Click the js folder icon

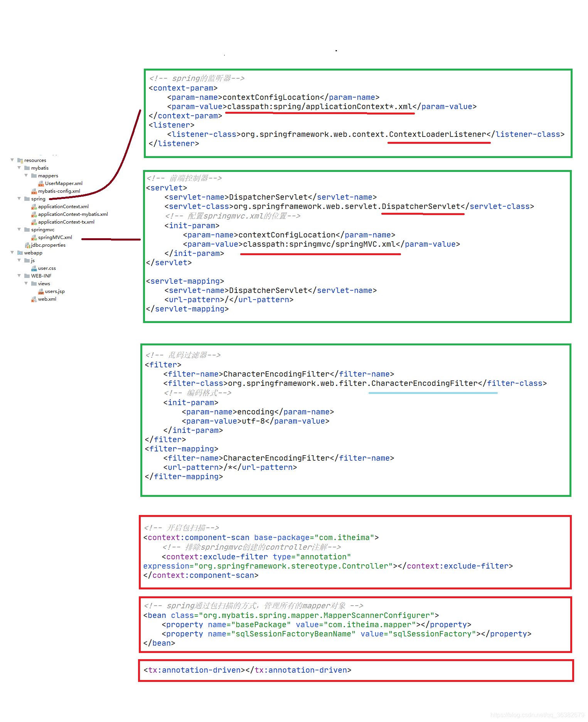click(x=27, y=261)
